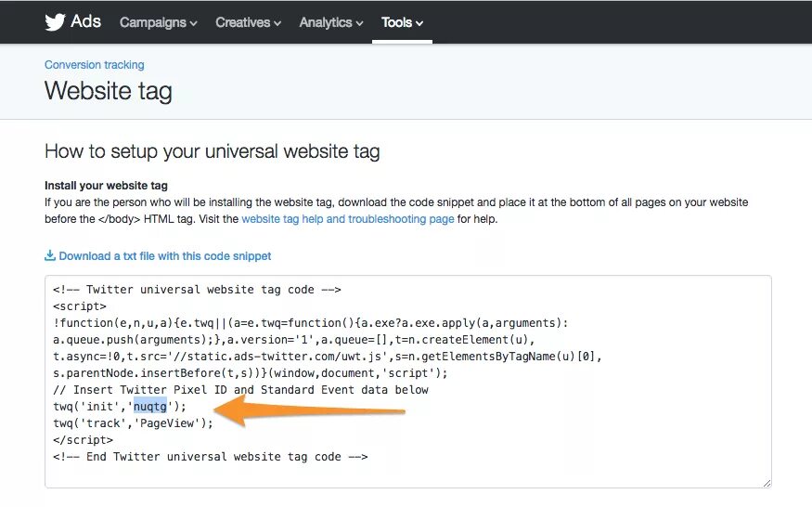This screenshot has height=507, width=812.
Task: Expand the Analytics dropdown chevron
Action: point(359,23)
